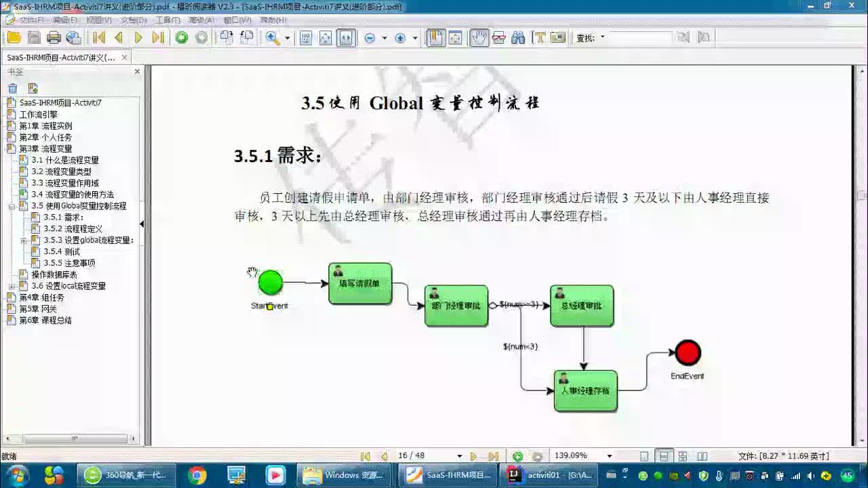
Task: Collapse bookmarks panel with divider arrow
Action: coord(142,224)
